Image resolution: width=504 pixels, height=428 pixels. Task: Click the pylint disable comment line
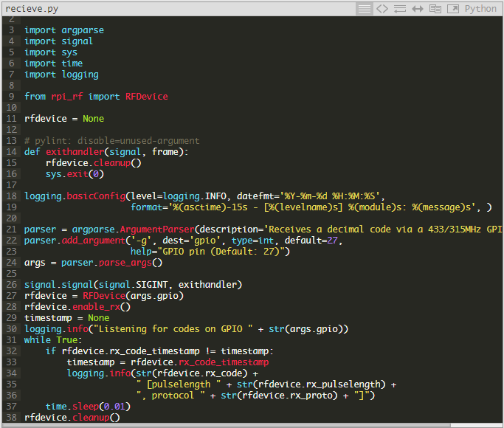click(111, 141)
